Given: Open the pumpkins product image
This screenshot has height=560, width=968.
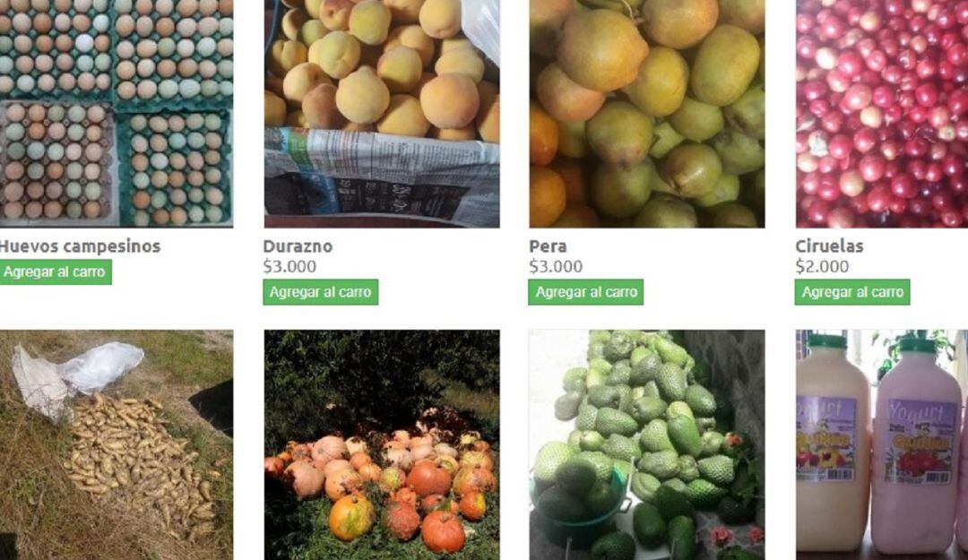Looking at the screenshot, I should click(382, 444).
